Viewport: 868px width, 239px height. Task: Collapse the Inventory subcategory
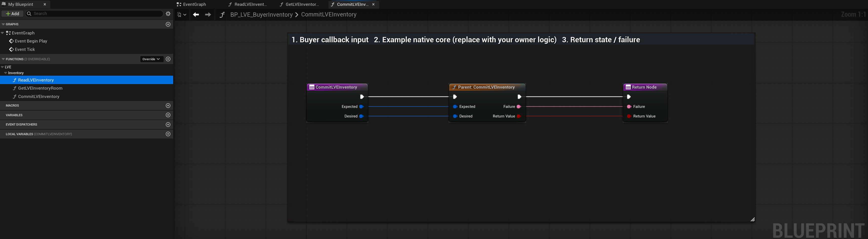5,73
